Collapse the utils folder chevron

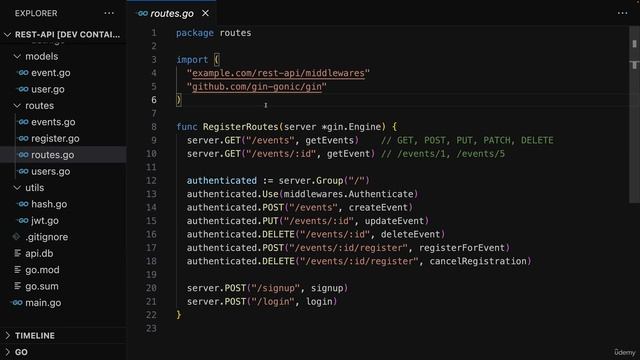pyautogui.click(x=17, y=188)
